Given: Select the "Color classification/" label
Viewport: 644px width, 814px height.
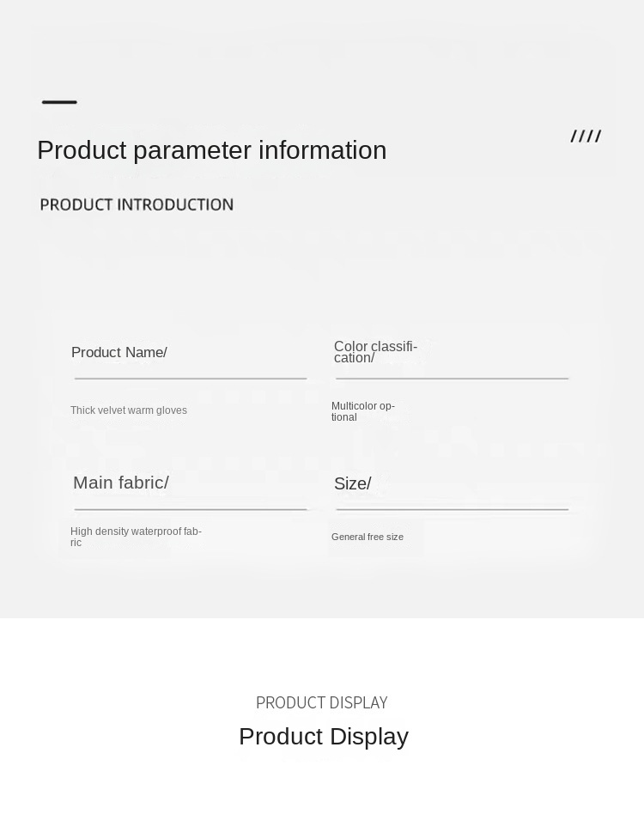Looking at the screenshot, I should 375,352.
